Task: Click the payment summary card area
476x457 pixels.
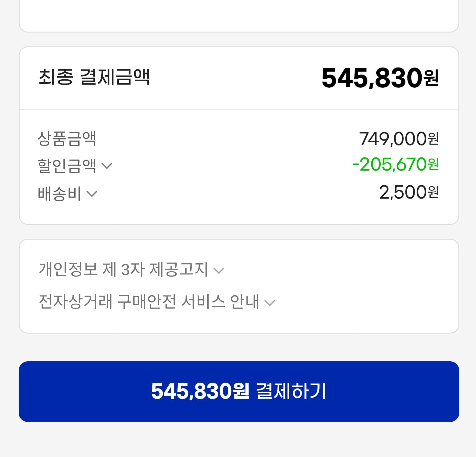Action: 238,136
